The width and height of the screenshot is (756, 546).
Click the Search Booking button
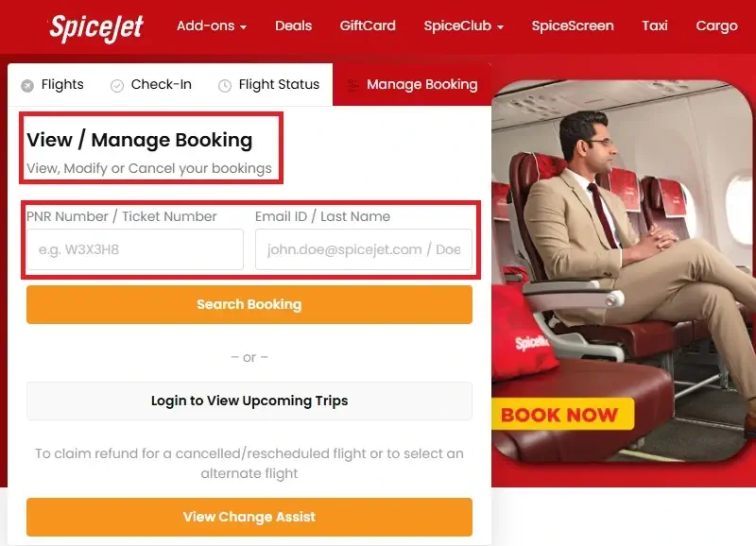click(x=249, y=304)
